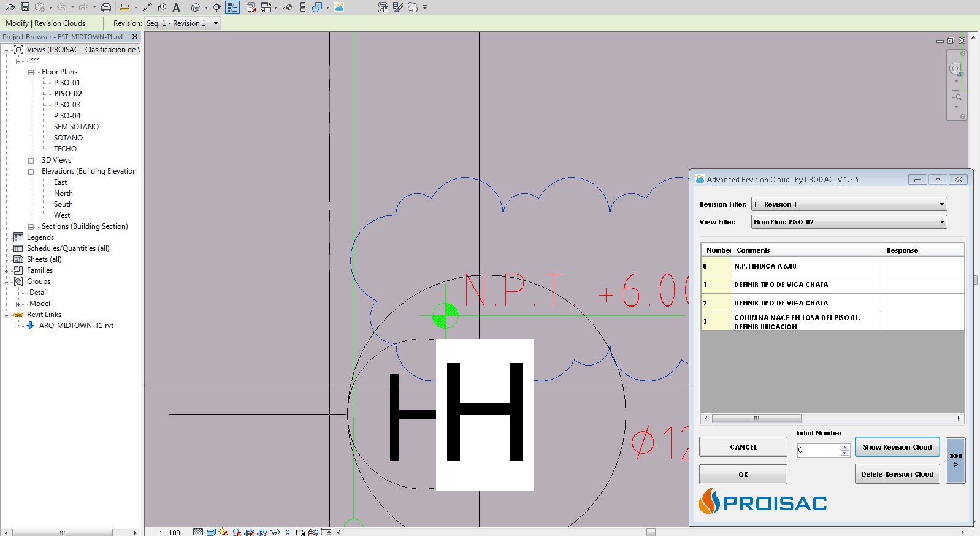Click the Project Browser horizontal scrollbar
The image size is (980, 536).
click(63, 532)
